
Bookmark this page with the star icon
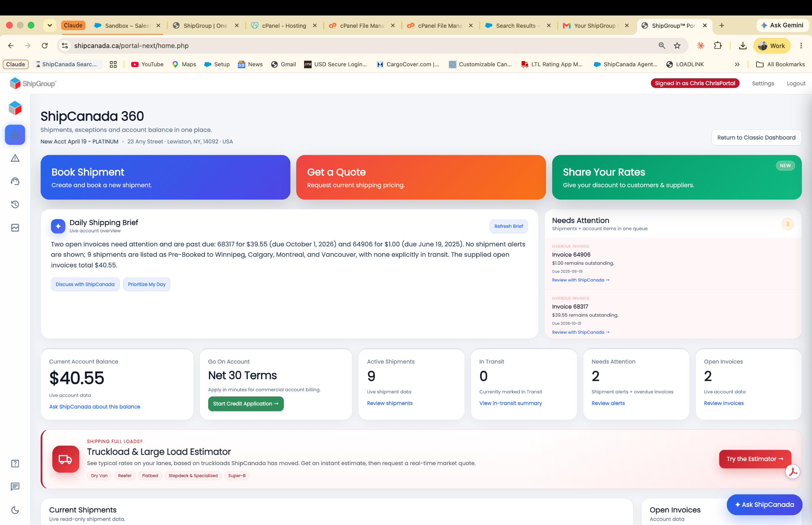pos(677,46)
